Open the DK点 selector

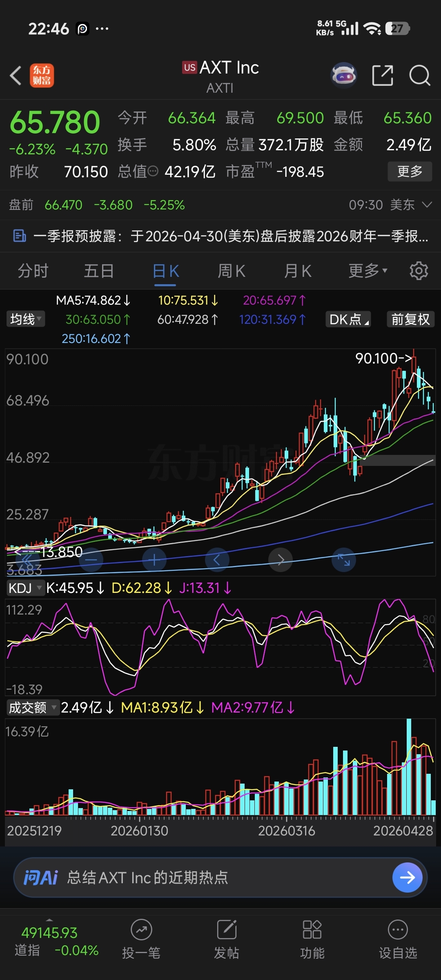348,319
